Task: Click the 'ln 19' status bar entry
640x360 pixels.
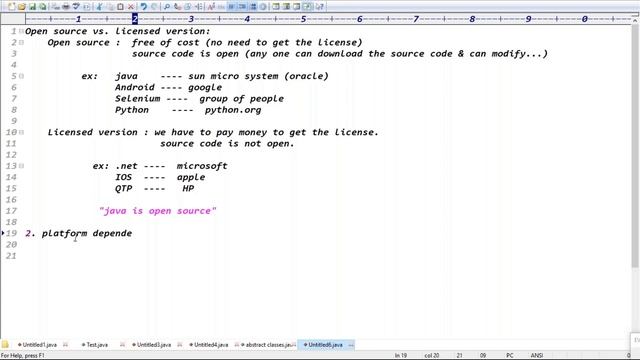Action: pyautogui.click(x=401, y=356)
